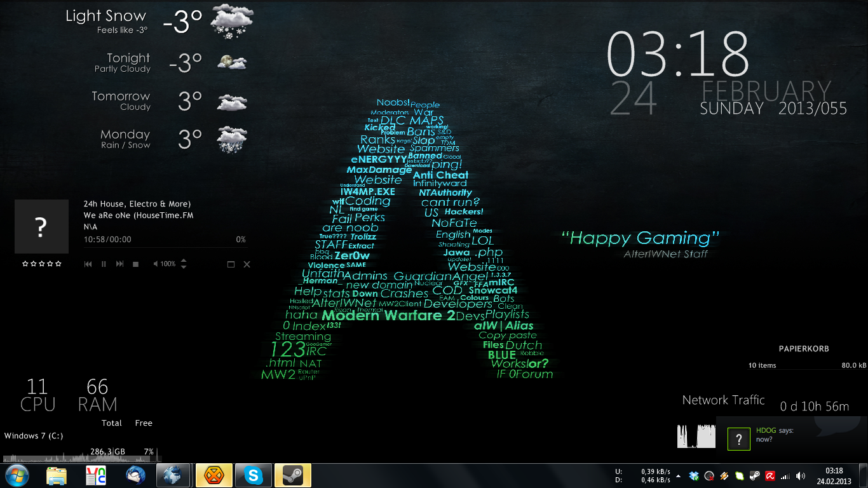Click the Network Traffic graph
Image resolution: width=868 pixels, height=488 pixels.
click(697, 436)
